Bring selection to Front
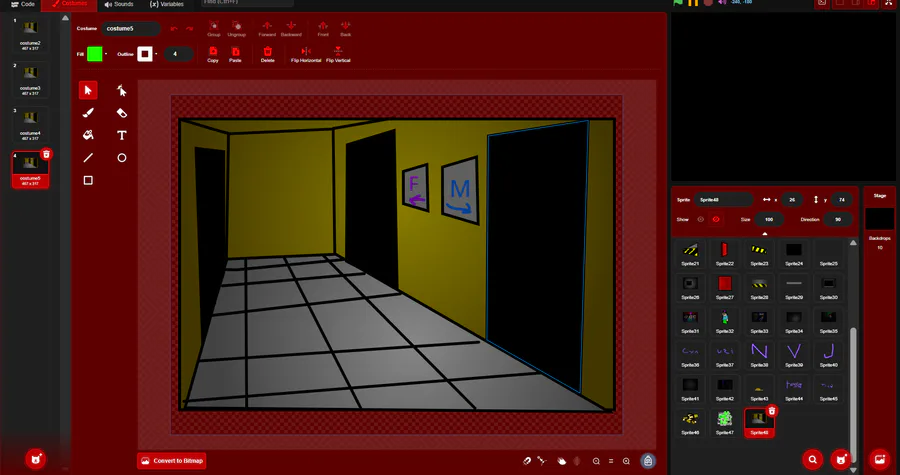Image resolution: width=900 pixels, height=475 pixels. coord(323,29)
